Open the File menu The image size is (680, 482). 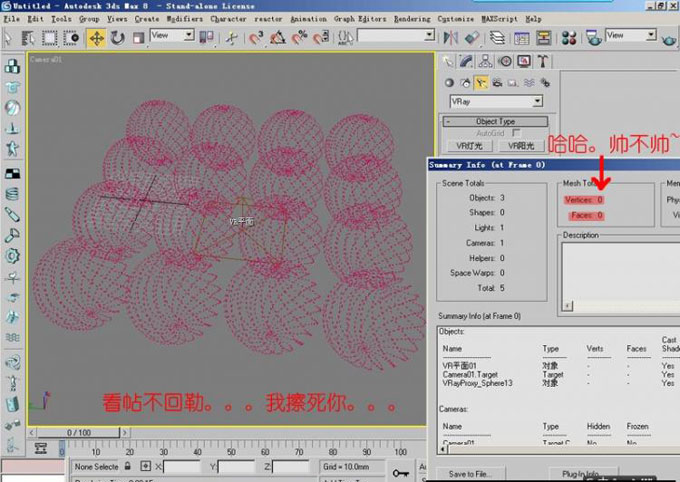coord(12,19)
